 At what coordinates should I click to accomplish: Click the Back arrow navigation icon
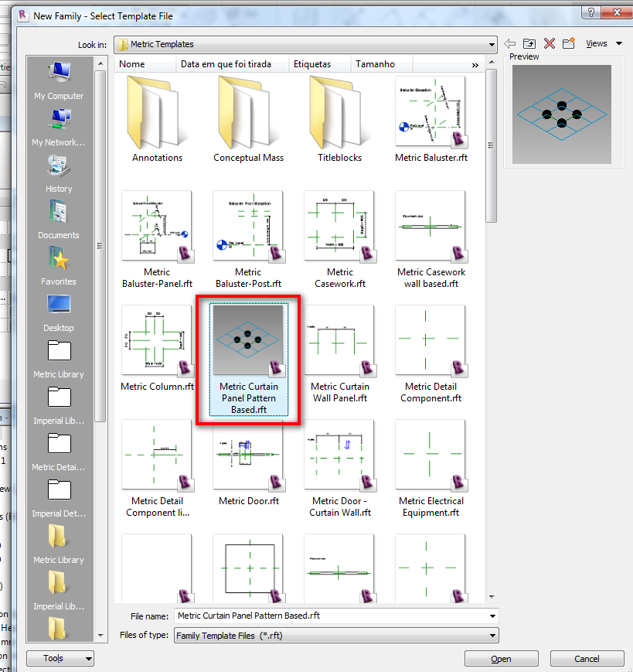(x=510, y=44)
